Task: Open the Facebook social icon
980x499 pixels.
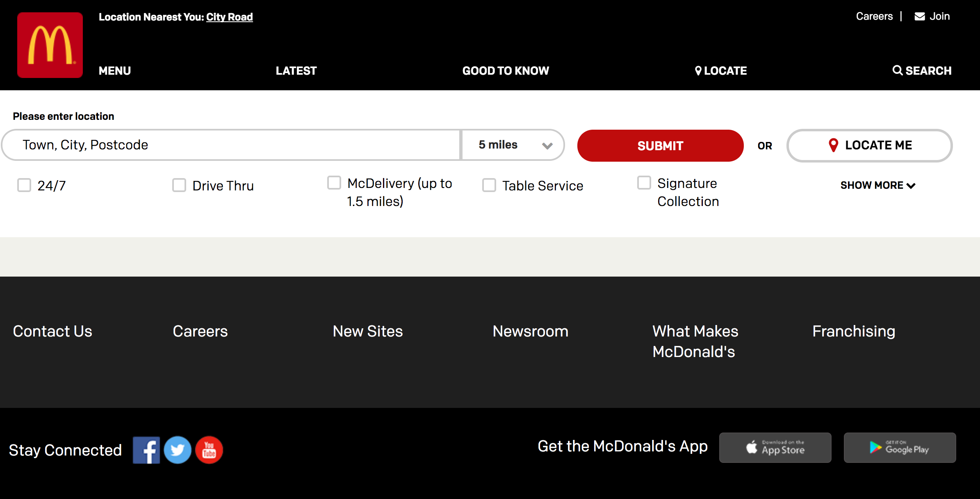Action: 146,450
